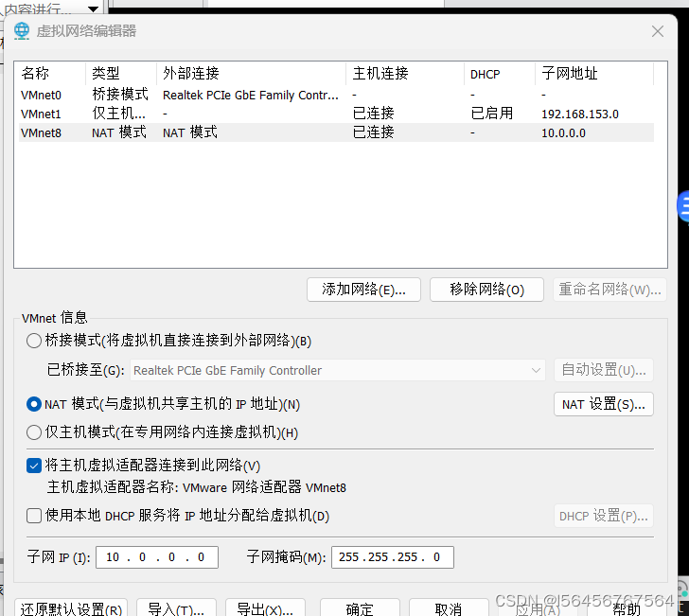Click the 导出(X)... button

[265, 608]
